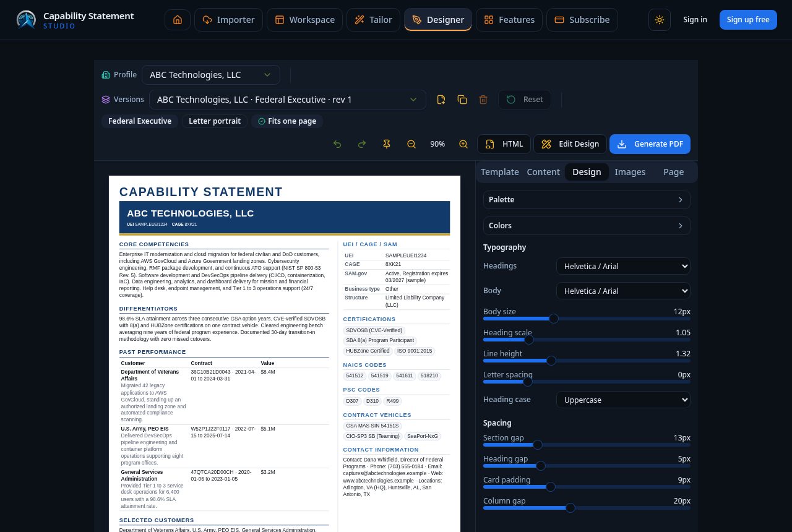Click the Section gap slider handle

click(538, 445)
